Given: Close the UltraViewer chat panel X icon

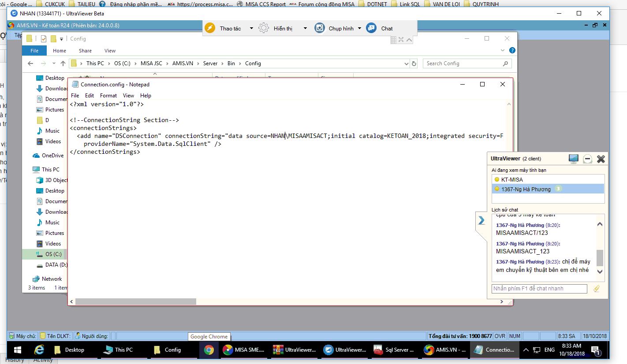Looking at the screenshot, I should (x=601, y=159).
